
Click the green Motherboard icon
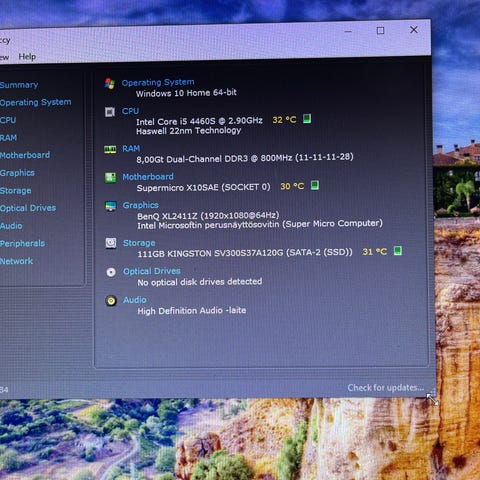pos(110,178)
